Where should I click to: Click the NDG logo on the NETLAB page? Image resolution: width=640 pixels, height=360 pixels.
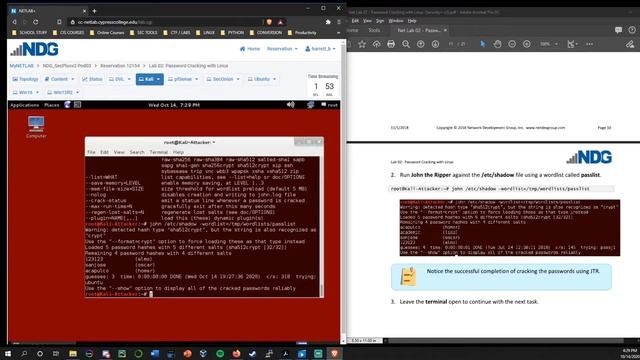[x=35, y=49]
